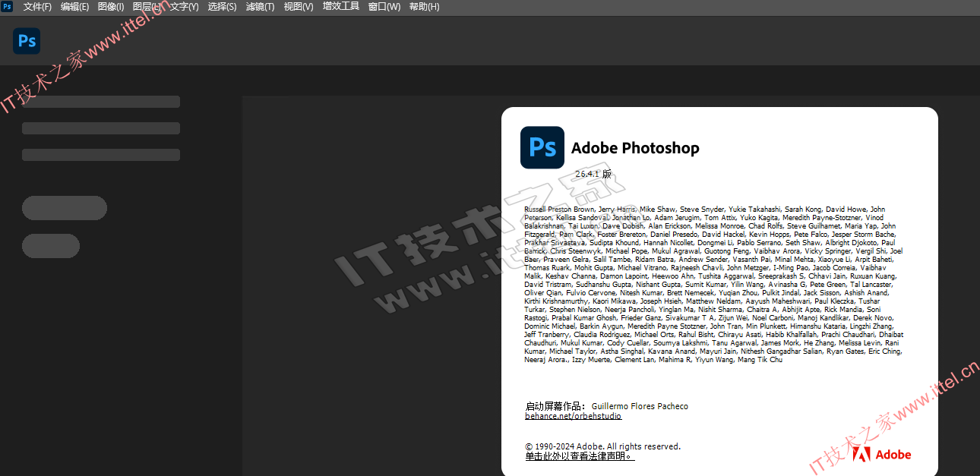Screen dimensions: 980x476
Task: Open the 选择(S) menu
Action: 222,7
